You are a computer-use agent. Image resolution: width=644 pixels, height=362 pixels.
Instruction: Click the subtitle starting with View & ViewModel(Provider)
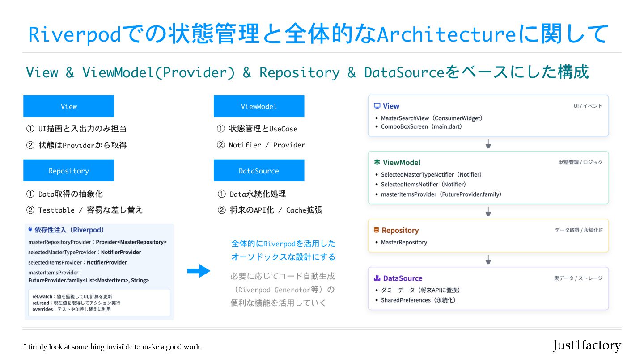point(307,72)
